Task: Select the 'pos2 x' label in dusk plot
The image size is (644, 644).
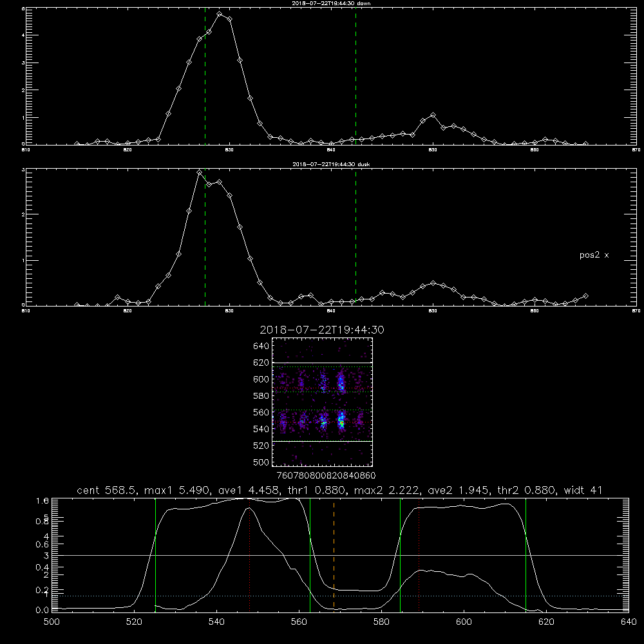Action: point(594,255)
